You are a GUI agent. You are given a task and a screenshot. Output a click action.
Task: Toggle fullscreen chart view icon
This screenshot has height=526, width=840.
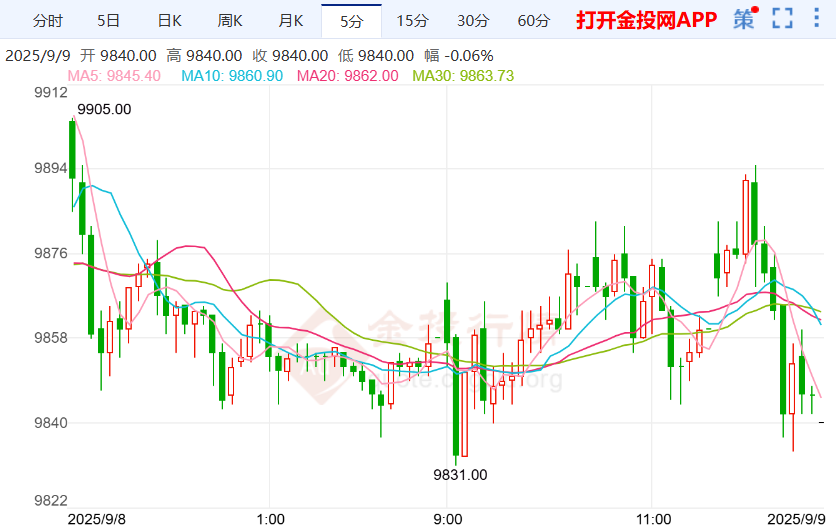(x=782, y=19)
